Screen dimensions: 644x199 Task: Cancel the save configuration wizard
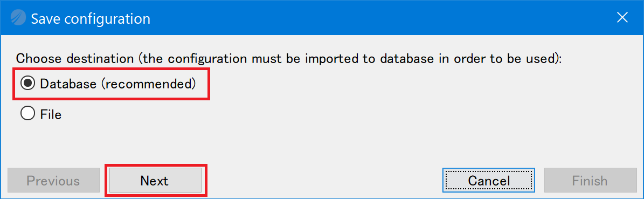point(489,180)
